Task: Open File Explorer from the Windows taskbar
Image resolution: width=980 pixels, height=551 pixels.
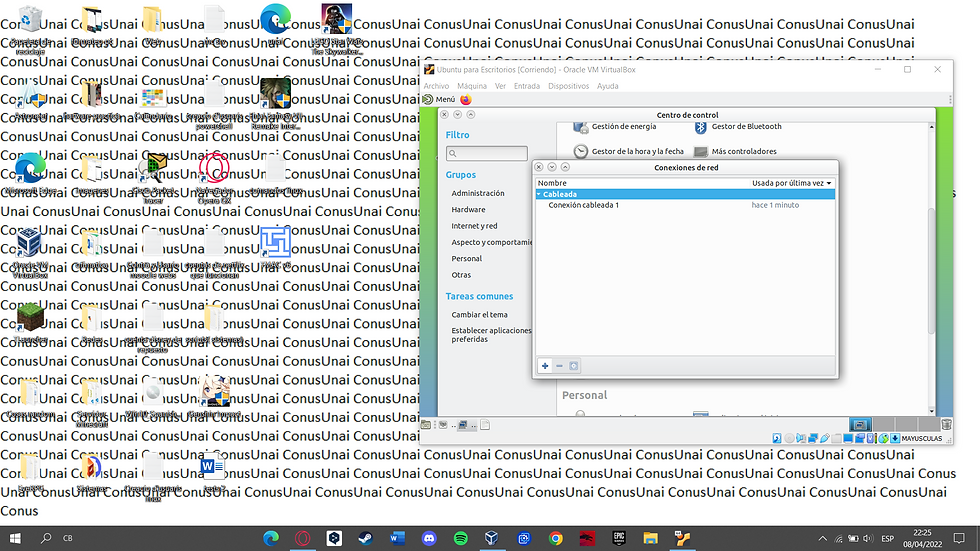Action: tap(651, 538)
